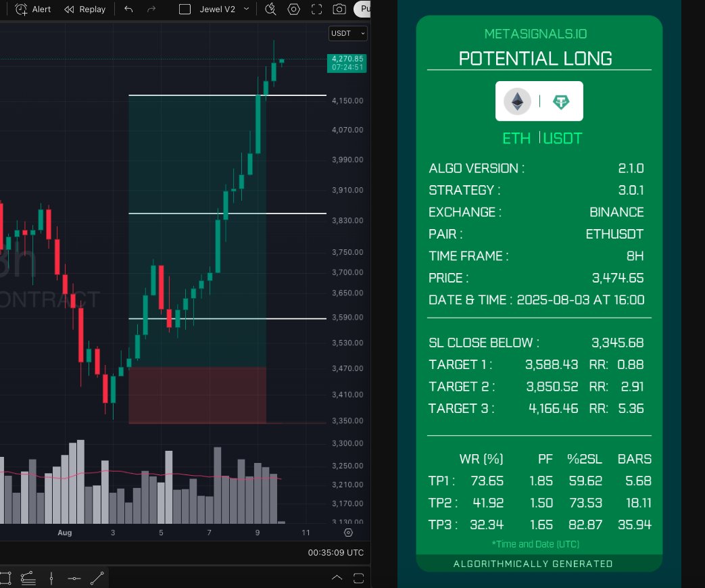Open chart settings hexagon icon
705x588 pixels.
coord(293,9)
